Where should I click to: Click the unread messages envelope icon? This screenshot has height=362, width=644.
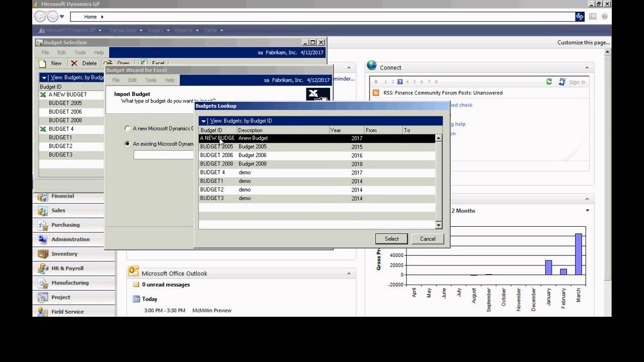pyautogui.click(x=136, y=285)
